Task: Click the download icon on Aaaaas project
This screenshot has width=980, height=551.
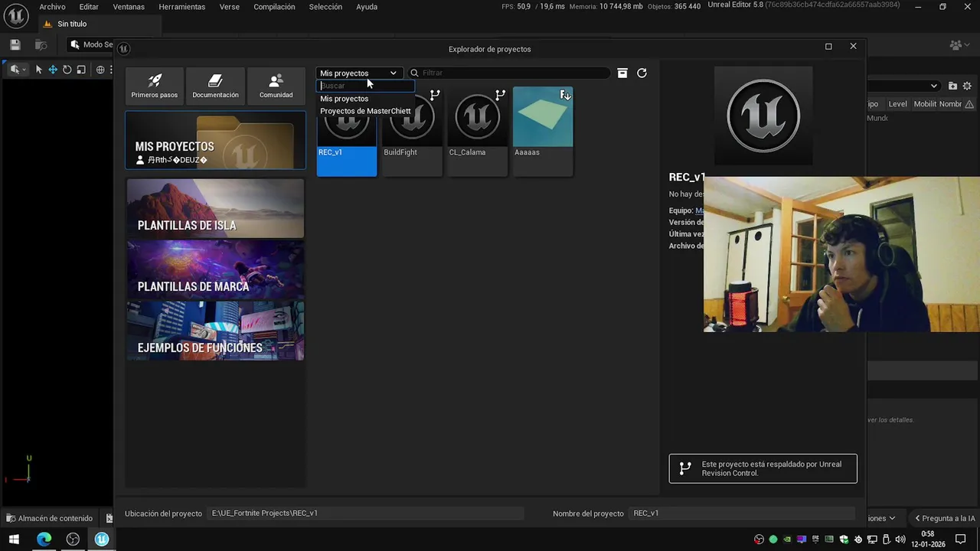Action: (x=565, y=95)
